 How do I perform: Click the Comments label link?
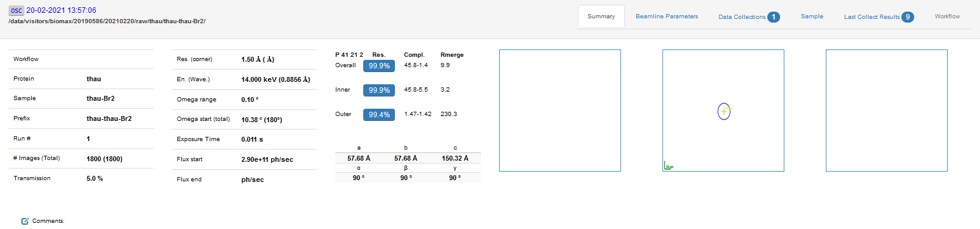click(48, 221)
